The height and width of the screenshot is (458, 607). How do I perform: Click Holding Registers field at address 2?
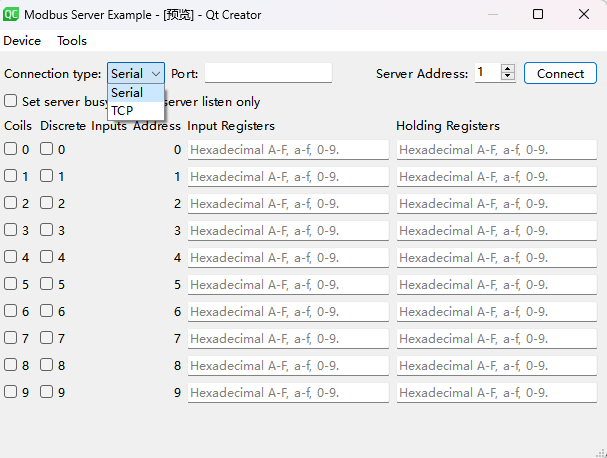point(497,204)
